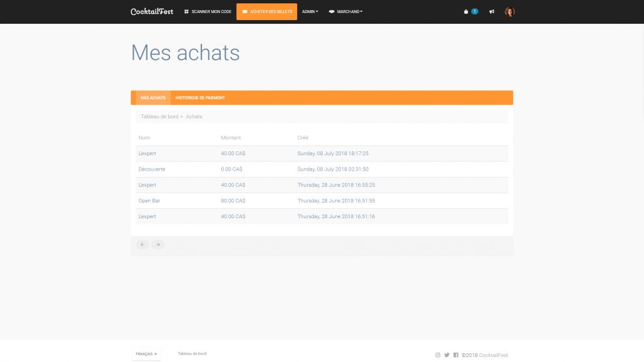644x362 pixels.
Task: Expand the Marchand dropdown menu
Action: 345,11
